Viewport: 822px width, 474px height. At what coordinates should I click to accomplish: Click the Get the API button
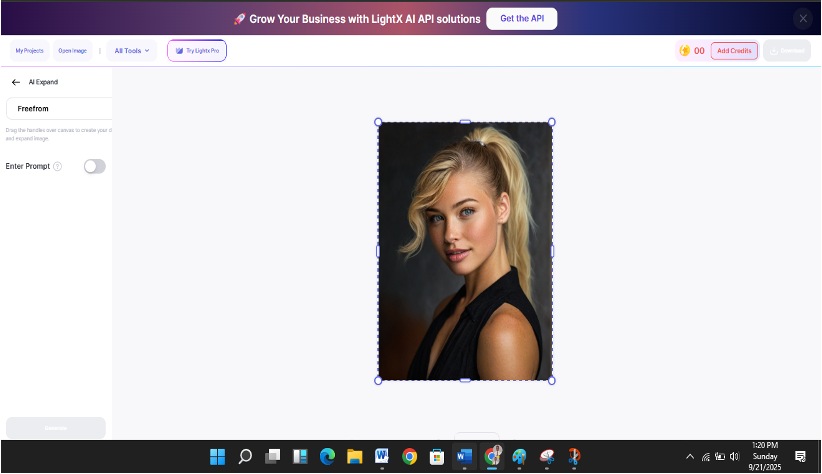coord(521,19)
